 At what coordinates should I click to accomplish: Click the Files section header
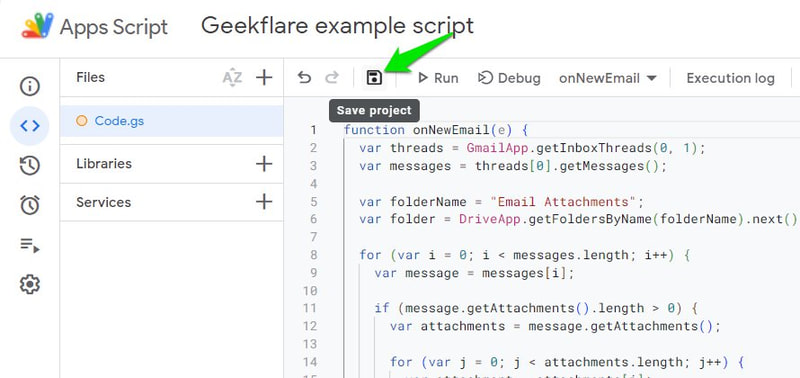click(90, 78)
